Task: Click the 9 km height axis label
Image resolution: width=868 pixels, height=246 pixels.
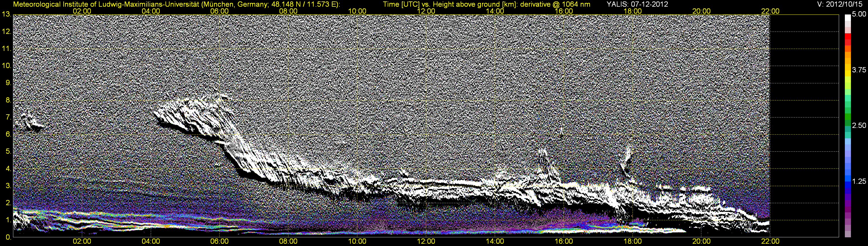Action: click(x=8, y=83)
